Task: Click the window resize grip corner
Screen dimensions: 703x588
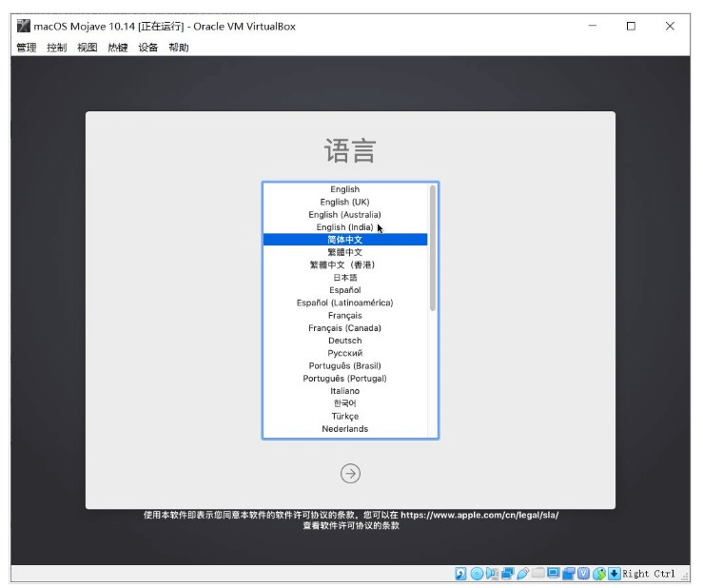Action: pyautogui.click(x=684, y=576)
